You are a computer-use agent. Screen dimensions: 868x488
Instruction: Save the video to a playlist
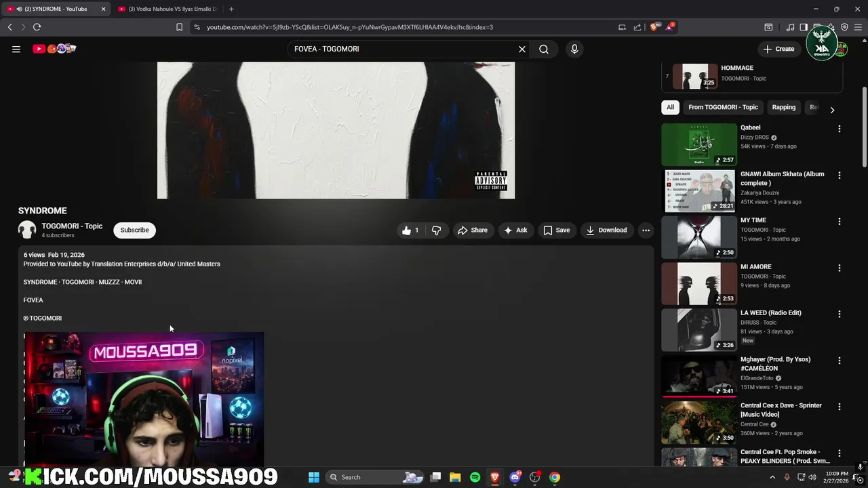(x=556, y=230)
